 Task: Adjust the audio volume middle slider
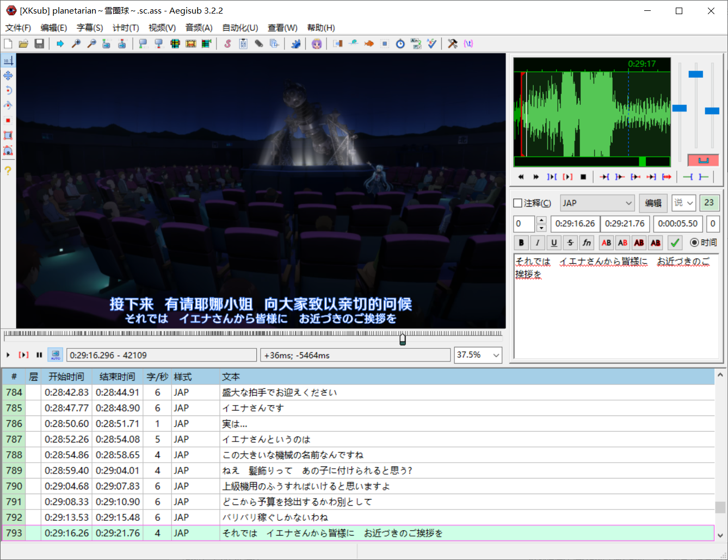[x=696, y=74]
